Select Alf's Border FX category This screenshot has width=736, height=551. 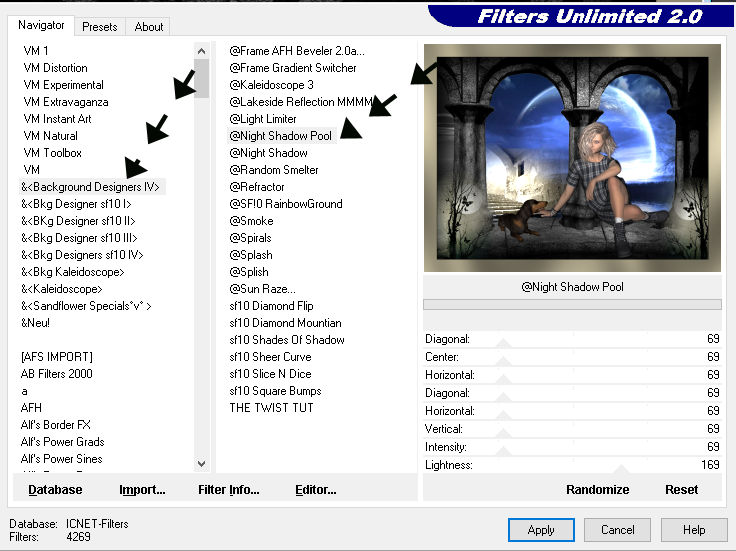pos(55,425)
